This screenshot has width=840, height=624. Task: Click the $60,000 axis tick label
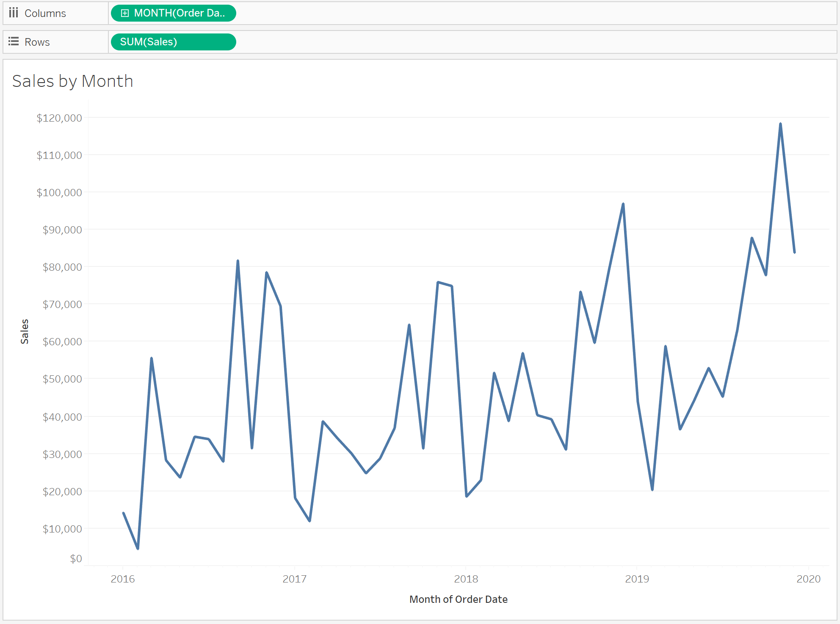pos(62,341)
